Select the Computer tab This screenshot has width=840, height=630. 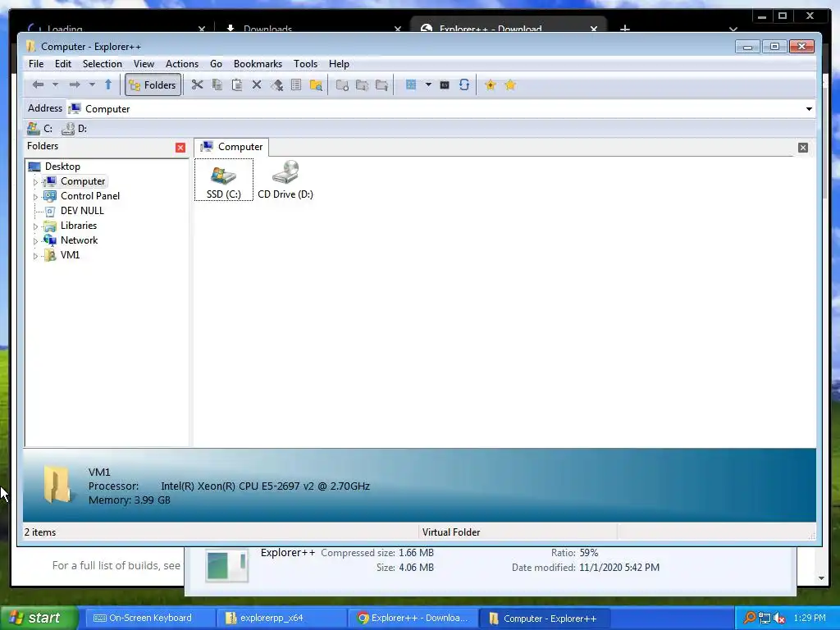click(x=231, y=147)
